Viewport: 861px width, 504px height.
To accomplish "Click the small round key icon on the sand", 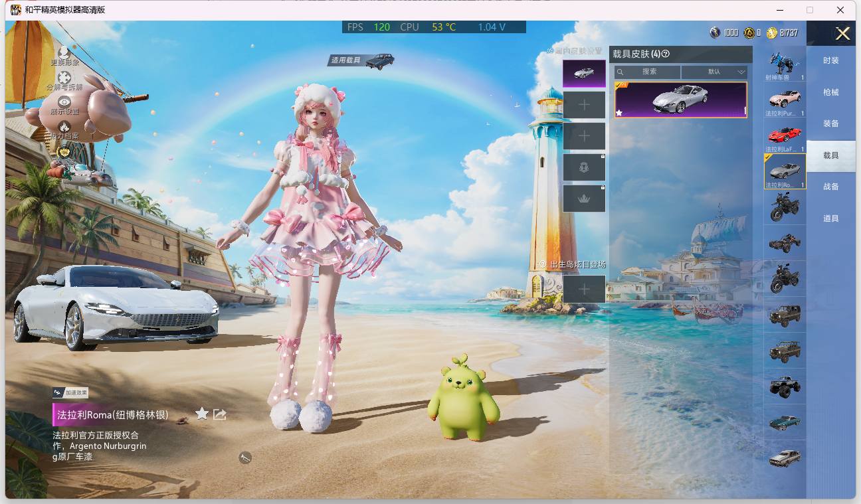I will point(245,457).
